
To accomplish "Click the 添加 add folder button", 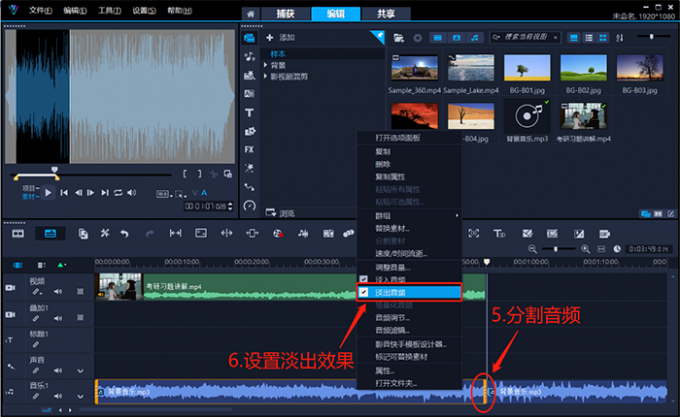I will click(280, 38).
